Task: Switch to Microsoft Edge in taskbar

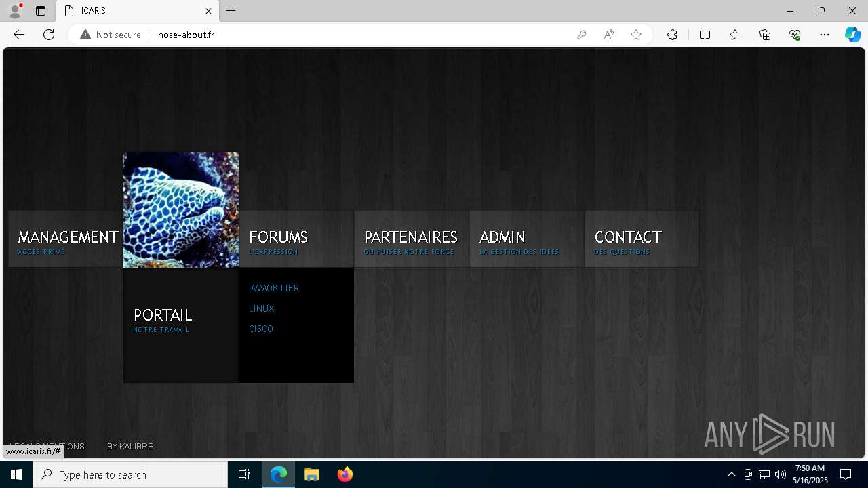Action: [x=279, y=474]
